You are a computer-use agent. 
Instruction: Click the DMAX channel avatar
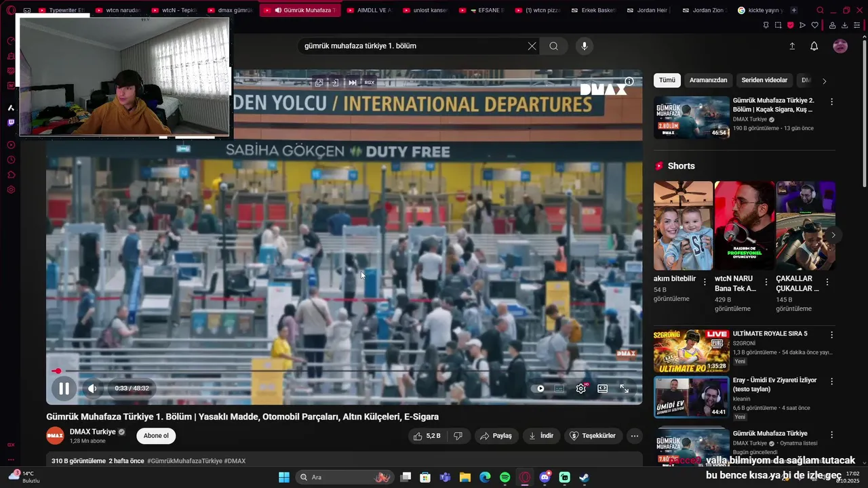coord(55,436)
